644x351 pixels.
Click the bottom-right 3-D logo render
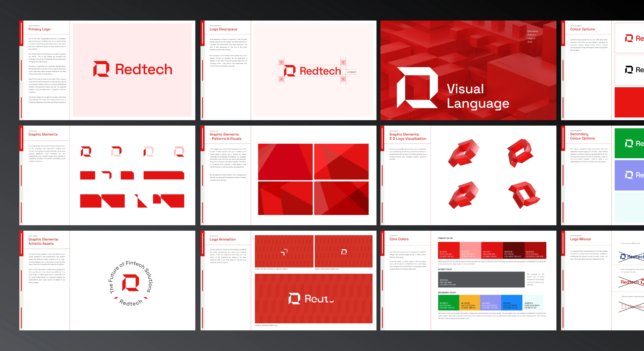coord(524,195)
